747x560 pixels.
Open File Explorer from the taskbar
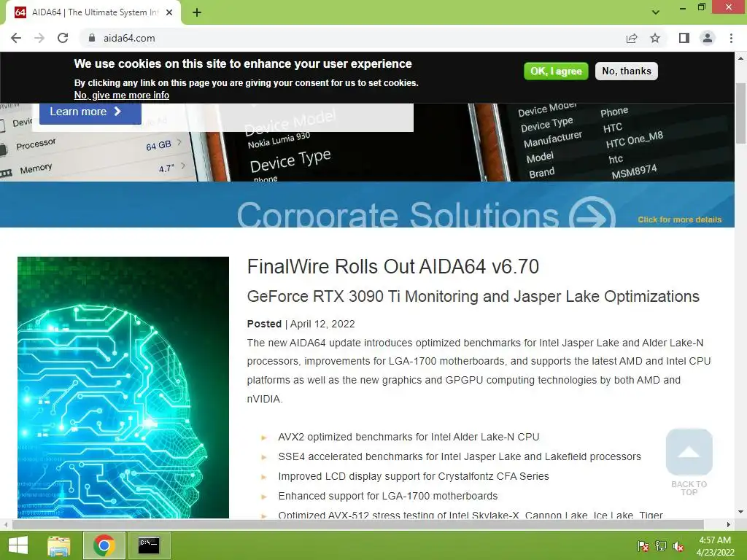click(59, 545)
